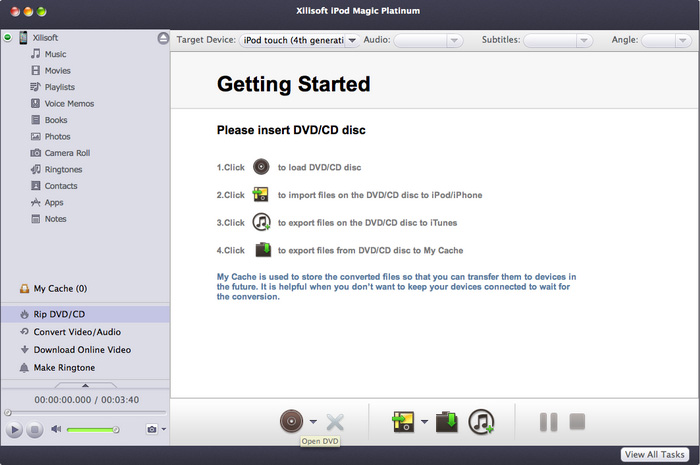Collapse the preview player panel arrow
The height and width of the screenshot is (465, 700).
pos(85,385)
